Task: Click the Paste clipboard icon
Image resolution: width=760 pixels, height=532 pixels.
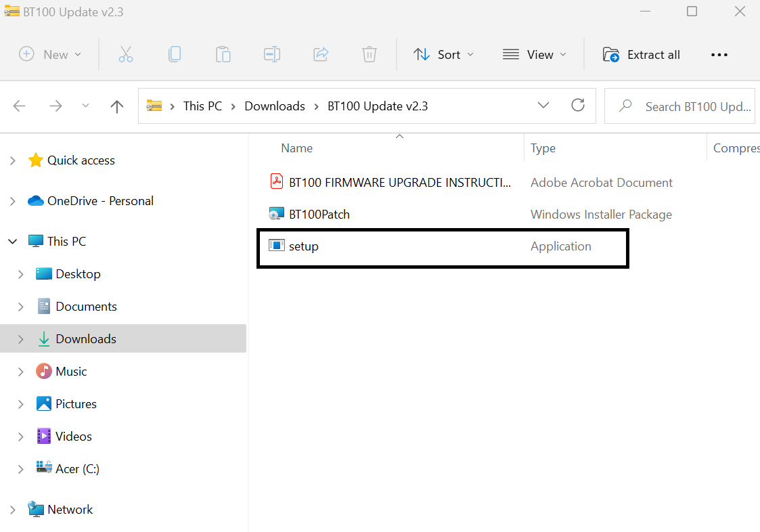Action: pos(223,55)
